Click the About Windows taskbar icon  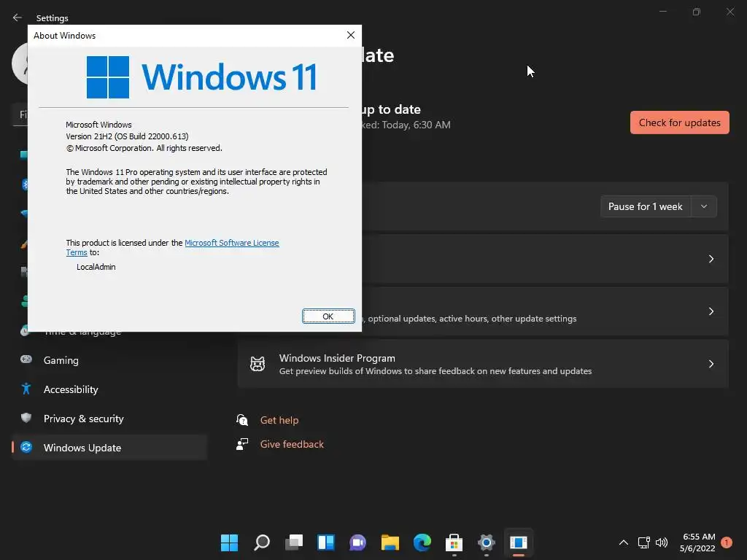(519, 542)
